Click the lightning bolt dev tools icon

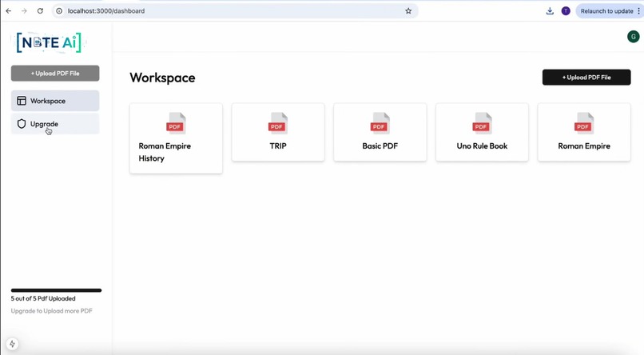12,344
